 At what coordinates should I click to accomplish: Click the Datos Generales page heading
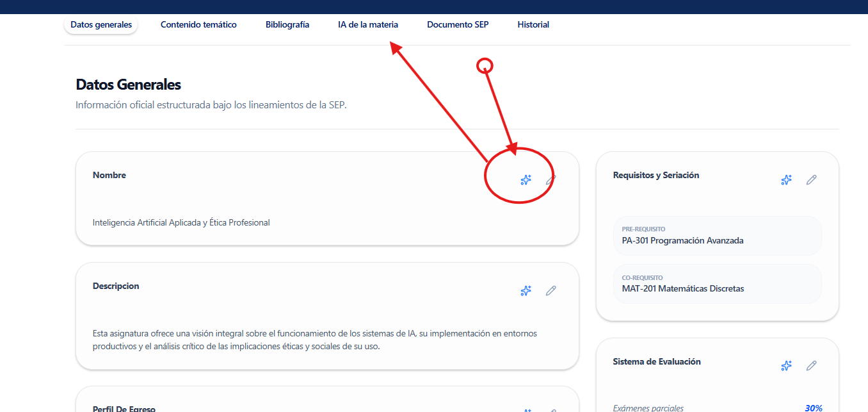pyautogui.click(x=128, y=85)
